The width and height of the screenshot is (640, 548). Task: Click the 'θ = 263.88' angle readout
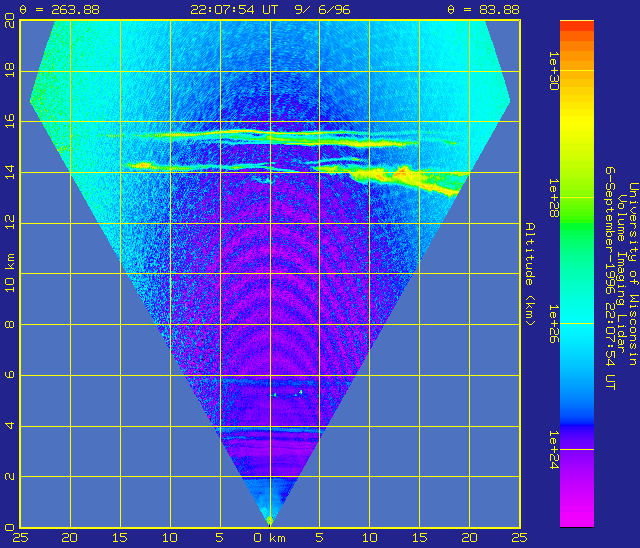pos(60,9)
